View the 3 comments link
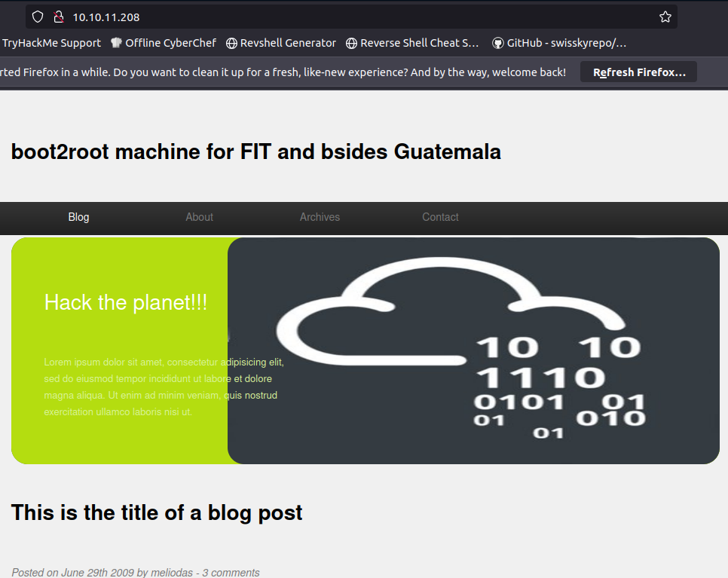Image resolution: width=728 pixels, height=578 pixels. (x=230, y=573)
